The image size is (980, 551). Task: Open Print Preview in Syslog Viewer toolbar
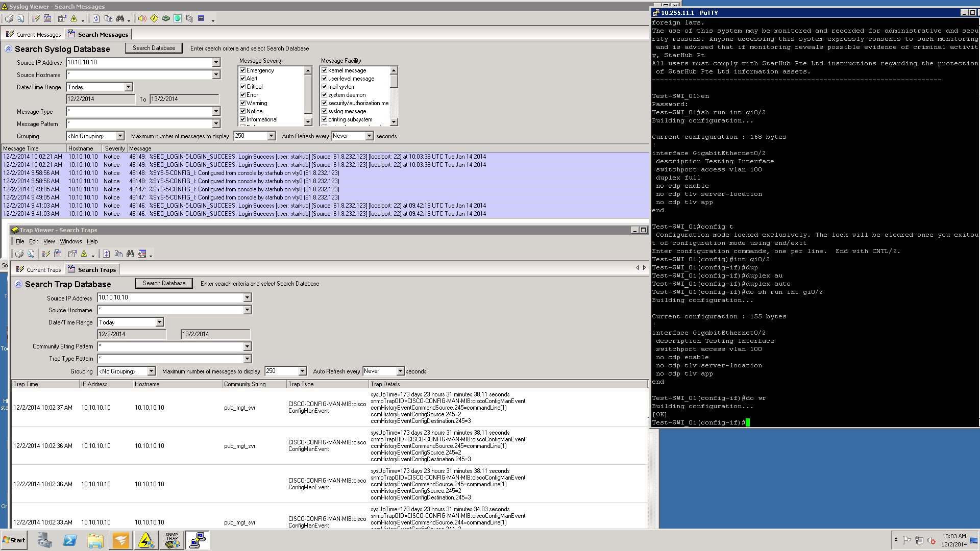[21, 18]
